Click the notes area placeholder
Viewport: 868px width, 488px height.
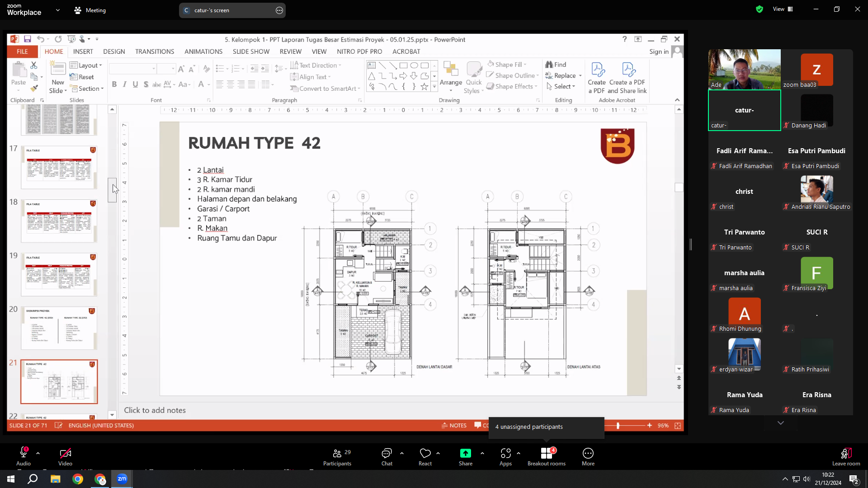click(x=155, y=410)
